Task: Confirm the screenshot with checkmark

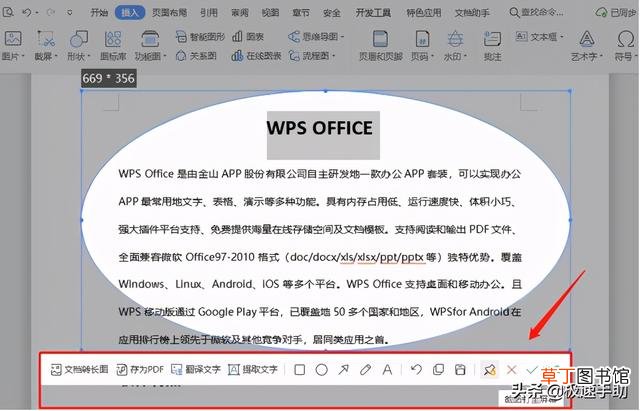Action: point(531,370)
